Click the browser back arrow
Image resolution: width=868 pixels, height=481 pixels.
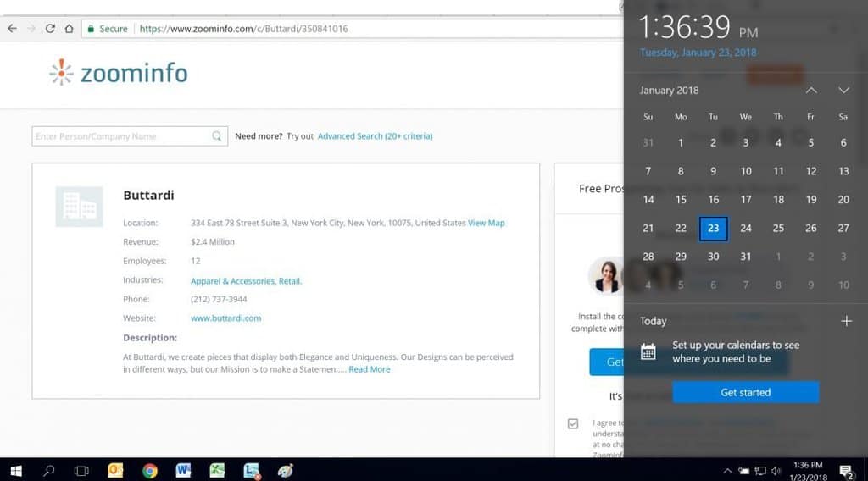(12, 29)
